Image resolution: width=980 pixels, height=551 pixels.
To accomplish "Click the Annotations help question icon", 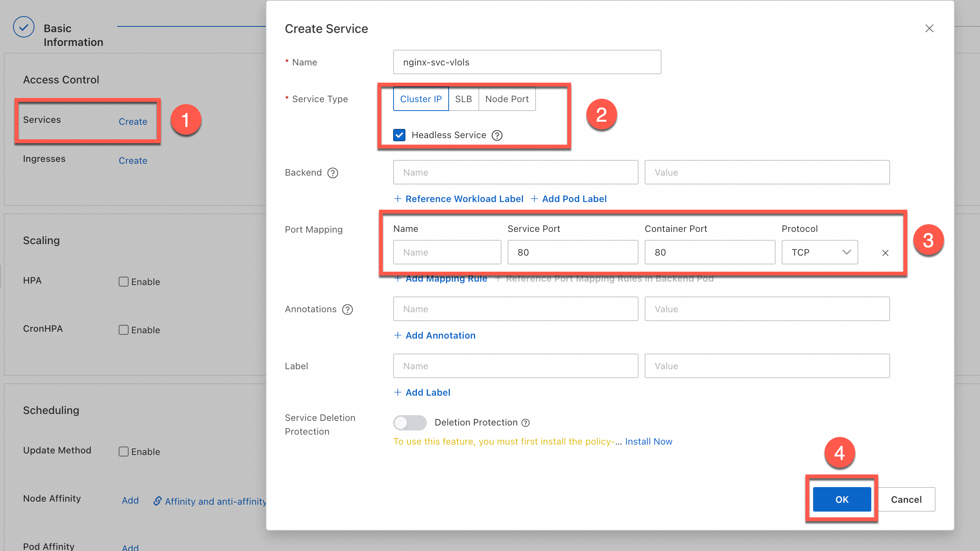I will click(347, 310).
